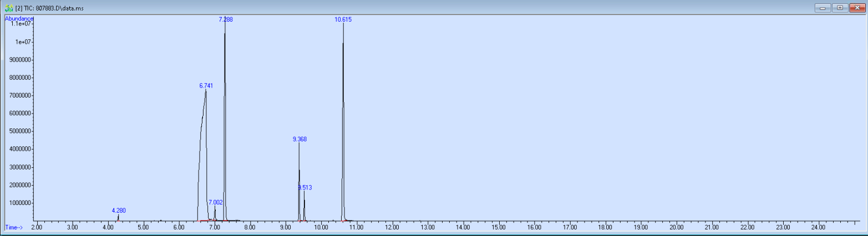
Task: Click the x-axis tick label 18.00
Action: (x=605, y=227)
